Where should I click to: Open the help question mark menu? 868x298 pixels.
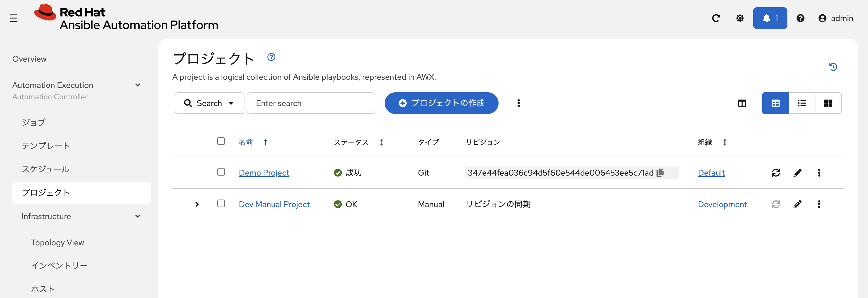(x=800, y=18)
